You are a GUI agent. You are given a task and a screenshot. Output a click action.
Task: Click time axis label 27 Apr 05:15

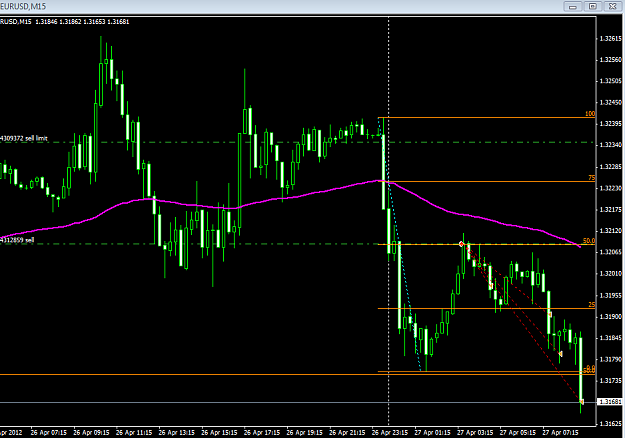point(518,432)
